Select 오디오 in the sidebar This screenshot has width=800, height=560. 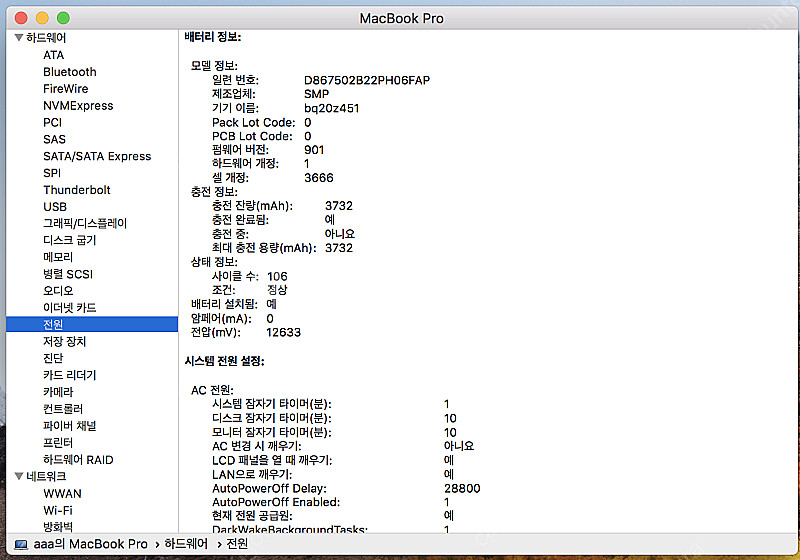click(58, 291)
